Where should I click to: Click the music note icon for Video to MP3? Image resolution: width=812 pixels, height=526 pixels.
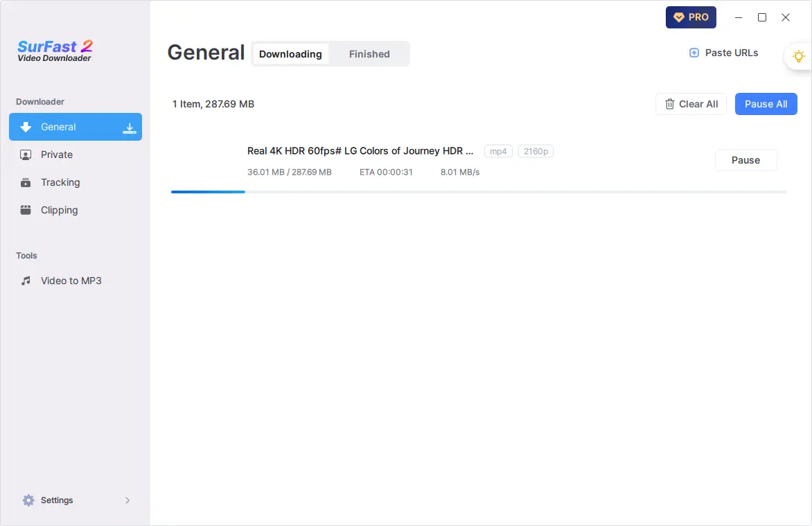(26, 281)
